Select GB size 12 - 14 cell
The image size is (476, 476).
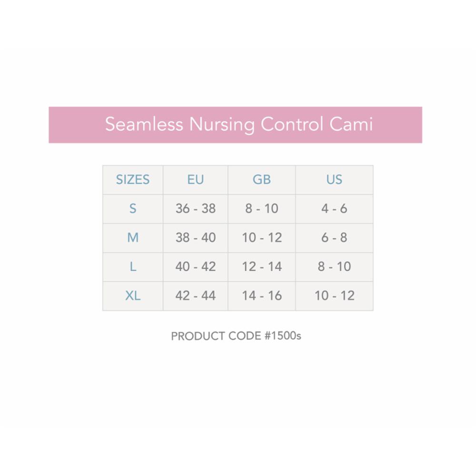(x=262, y=267)
